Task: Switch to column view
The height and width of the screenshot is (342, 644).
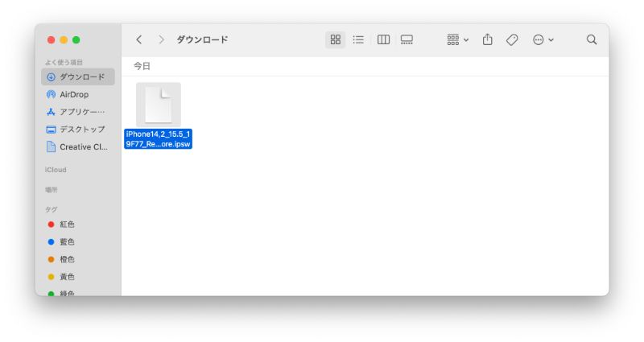Action: 384,39
